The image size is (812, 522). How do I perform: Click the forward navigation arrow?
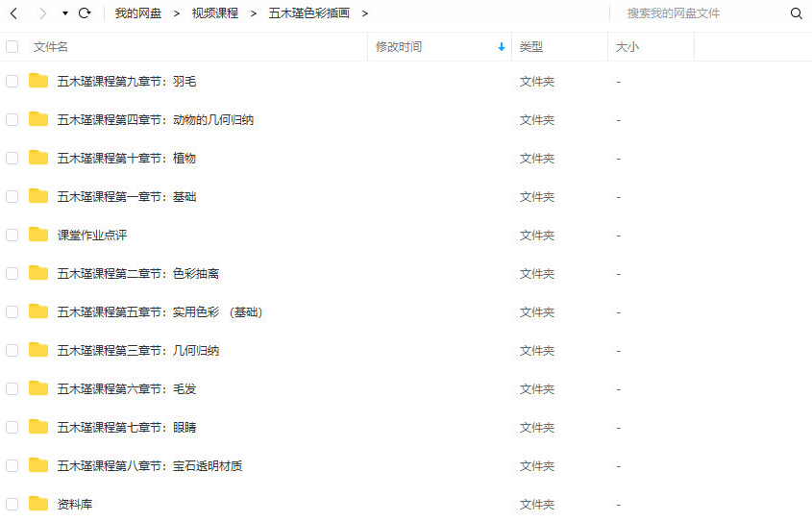click(x=42, y=13)
